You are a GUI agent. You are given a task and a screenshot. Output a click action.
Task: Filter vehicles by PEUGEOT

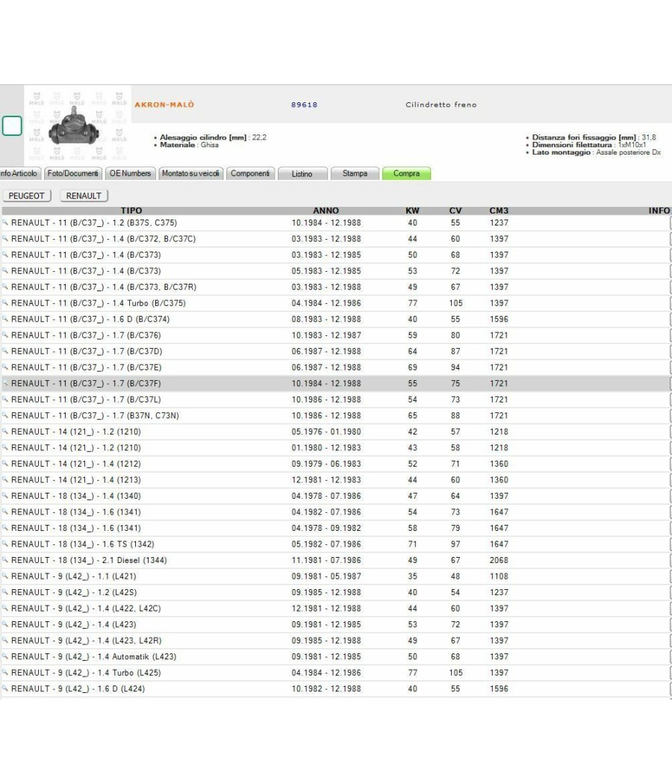tap(26, 196)
